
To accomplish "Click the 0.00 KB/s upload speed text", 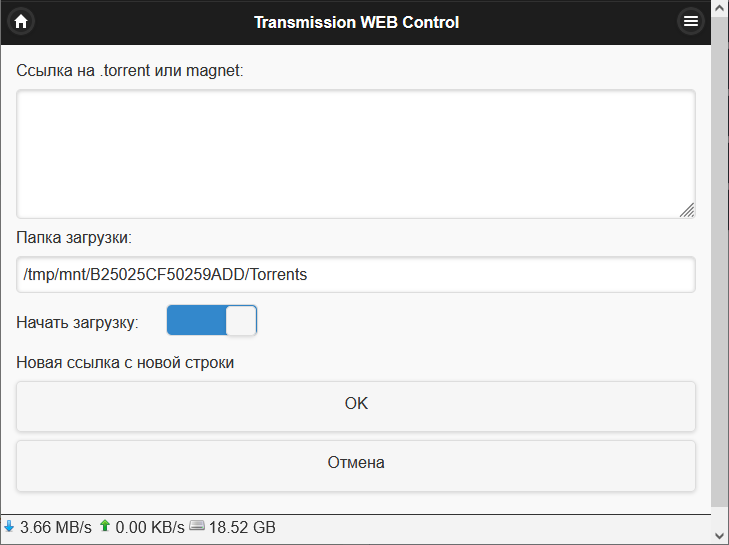I will [150, 527].
